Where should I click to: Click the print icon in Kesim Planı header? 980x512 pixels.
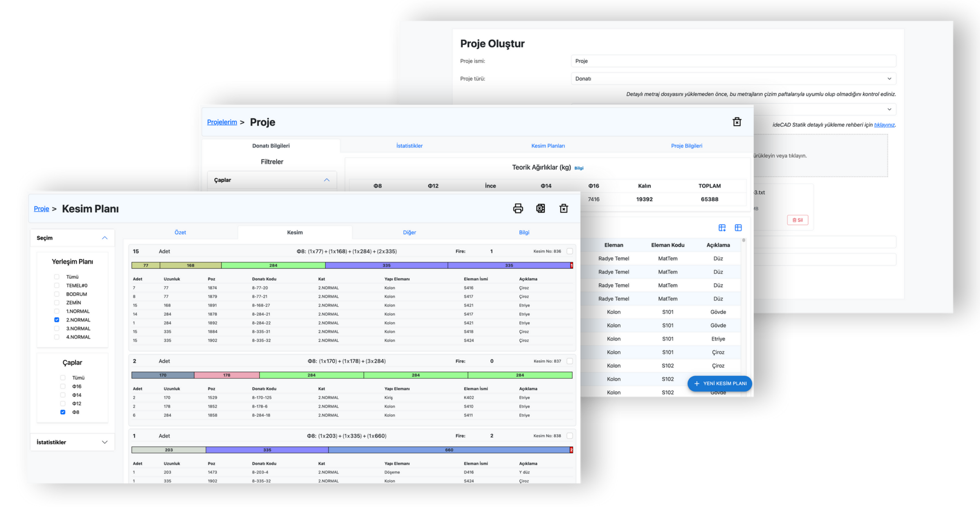coord(518,208)
